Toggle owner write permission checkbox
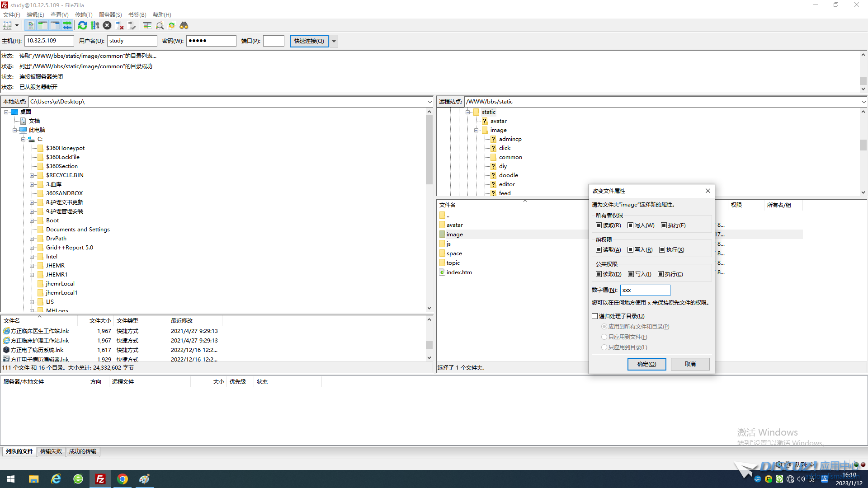The width and height of the screenshot is (868, 488). pos(631,225)
